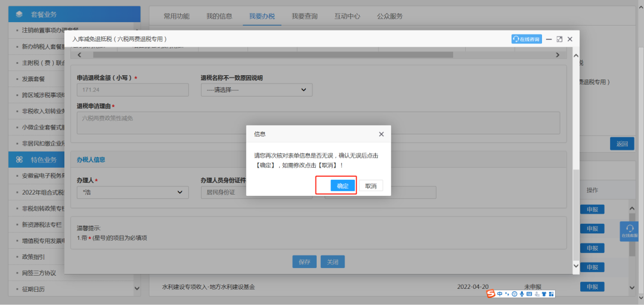Activate Sogou microphone voice input
The image size is (644, 305).
522,294
